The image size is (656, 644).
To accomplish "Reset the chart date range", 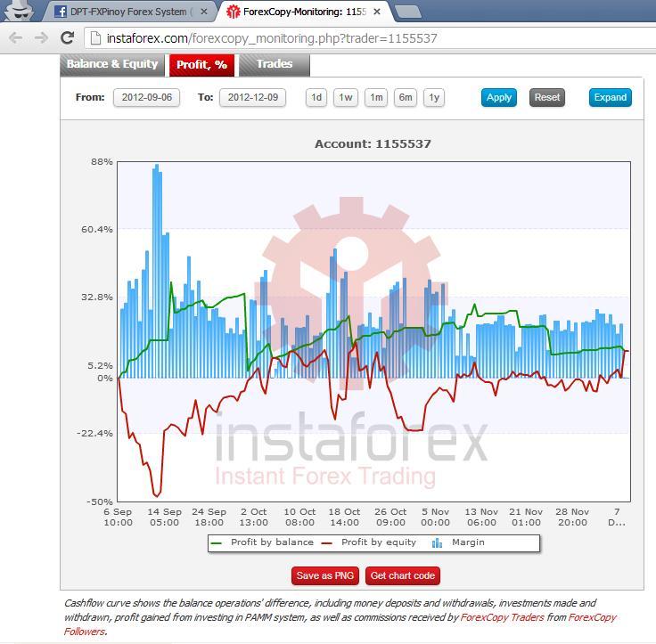I will point(546,97).
